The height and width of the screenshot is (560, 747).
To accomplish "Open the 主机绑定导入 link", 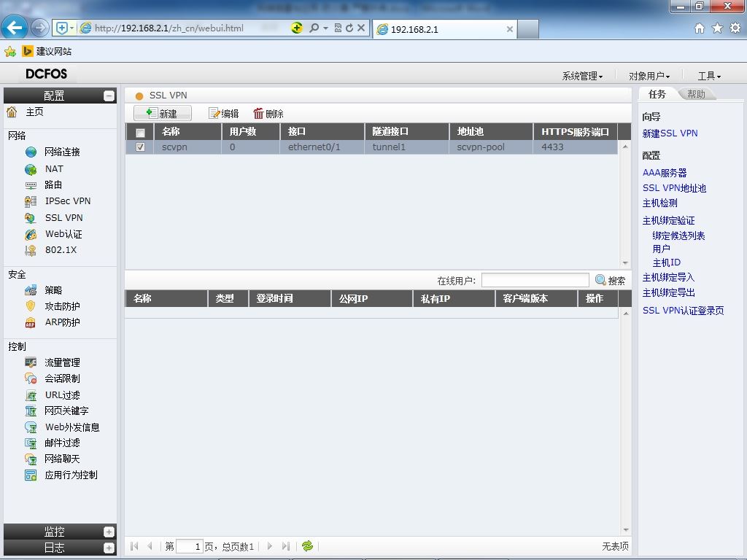I will pyautogui.click(x=668, y=278).
